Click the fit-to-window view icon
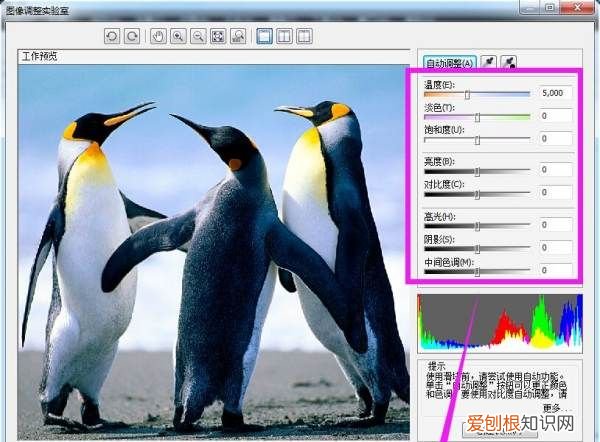The width and height of the screenshot is (600, 442). [218, 37]
